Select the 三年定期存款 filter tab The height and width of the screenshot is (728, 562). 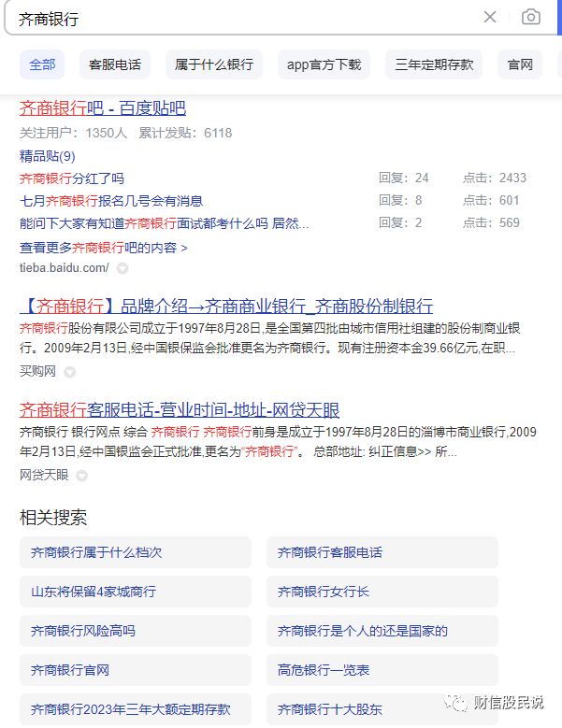click(434, 64)
